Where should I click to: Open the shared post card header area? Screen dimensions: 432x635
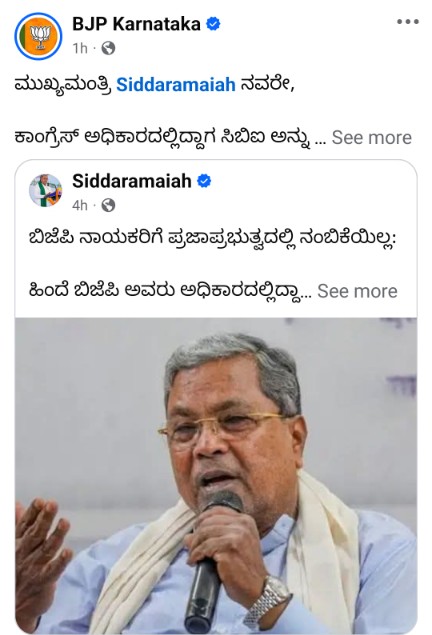[x=216, y=190]
